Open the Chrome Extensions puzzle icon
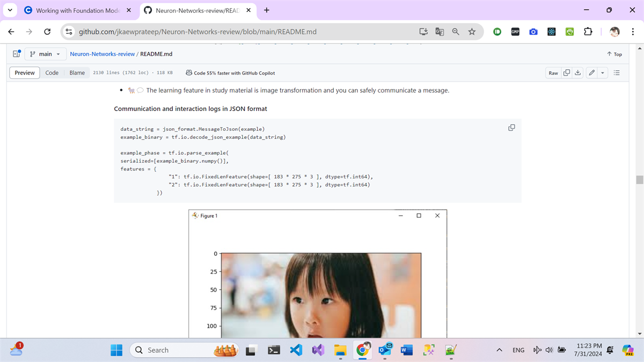Screen dimensions: 644x362 click(588, 32)
